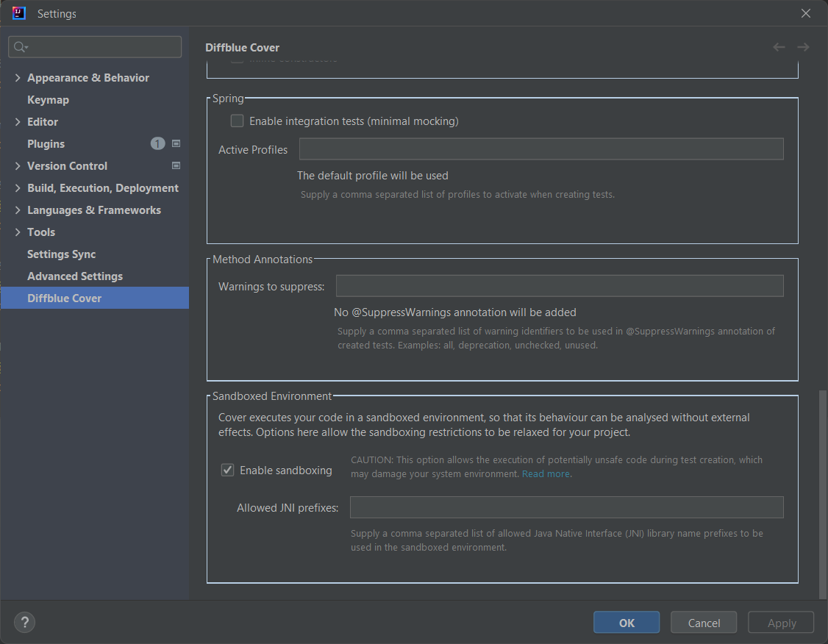Click the settings search magnifier icon
The image size is (828, 644).
[x=21, y=47]
